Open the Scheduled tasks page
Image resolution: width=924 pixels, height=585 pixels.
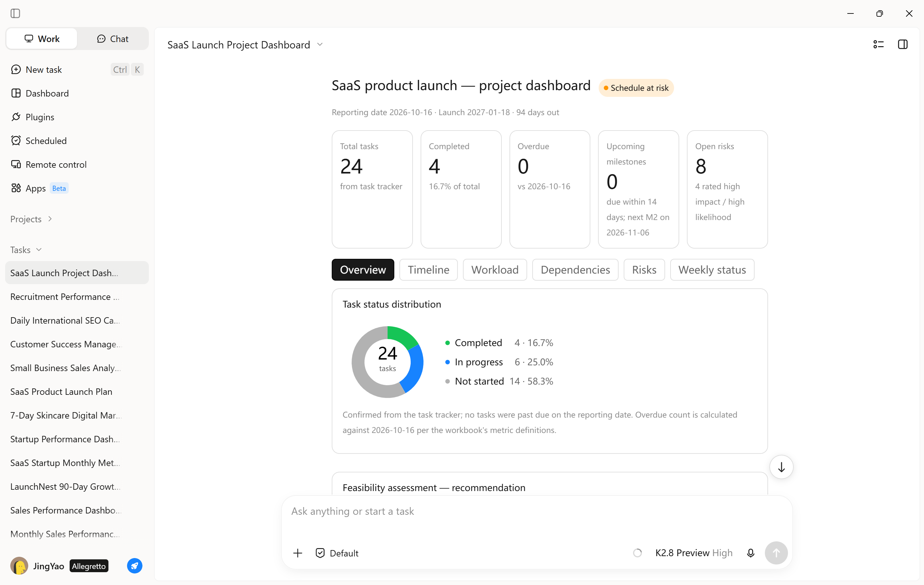[x=77, y=141]
